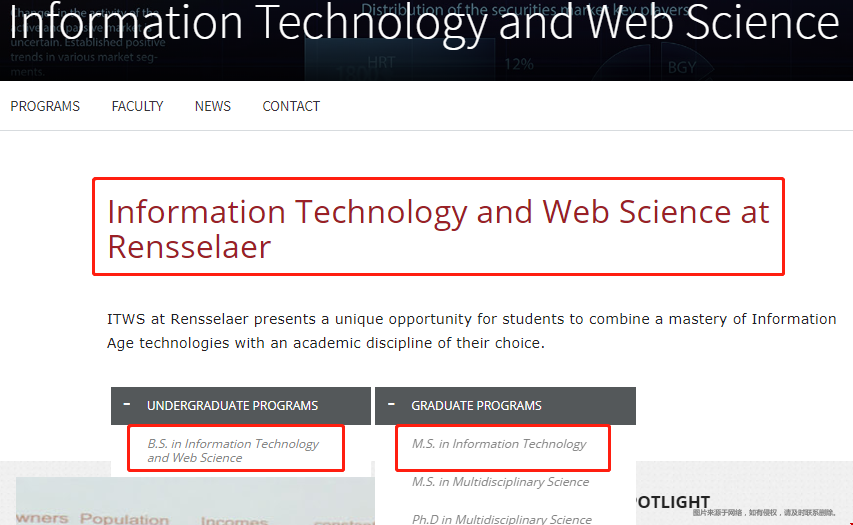
Task: Click the minus icon beside Graduate Programs
Action: tap(391, 405)
